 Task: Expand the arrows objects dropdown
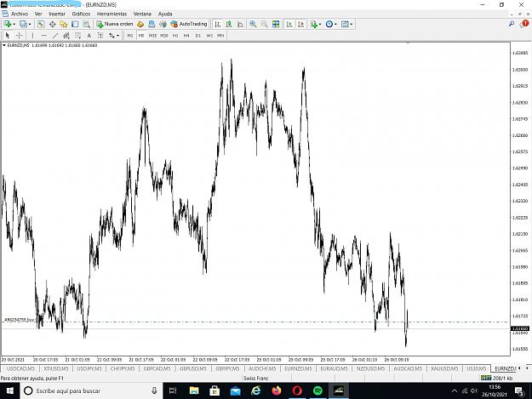pyautogui.click(x=117, y=36)
